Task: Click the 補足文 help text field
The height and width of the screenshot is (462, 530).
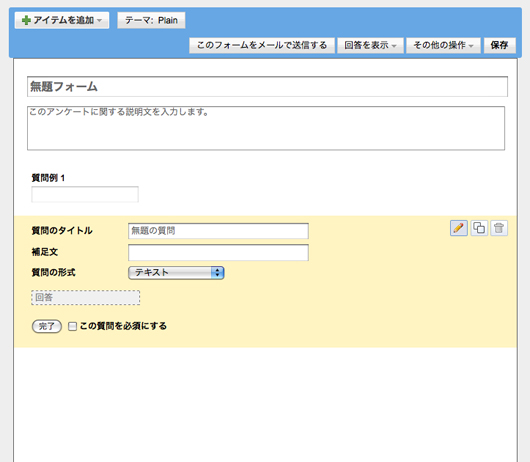Action: (218, 252)
